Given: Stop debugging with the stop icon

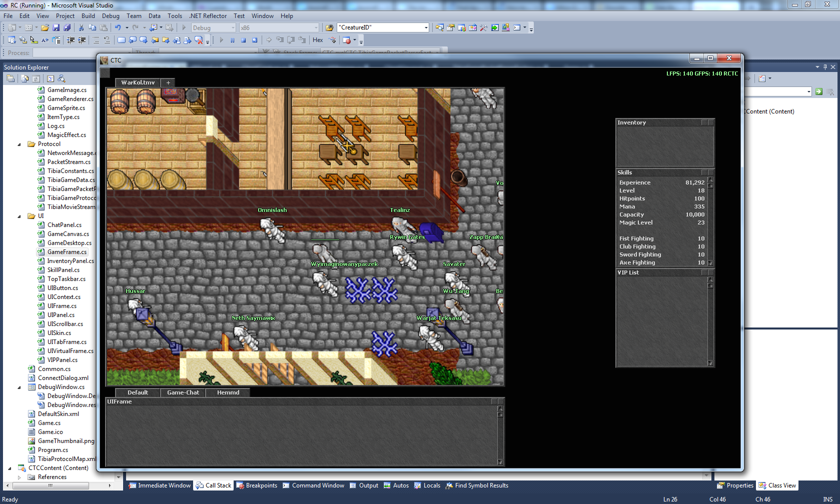Looking at the screenshot, I should tap(243, 40).
